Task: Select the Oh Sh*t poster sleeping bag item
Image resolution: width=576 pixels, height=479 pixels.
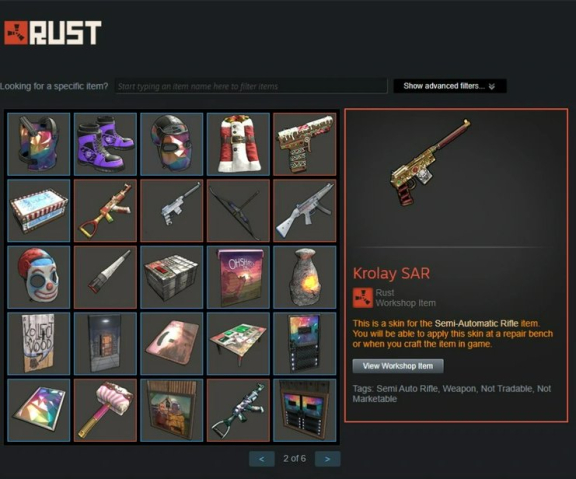Action: (238, 277)
